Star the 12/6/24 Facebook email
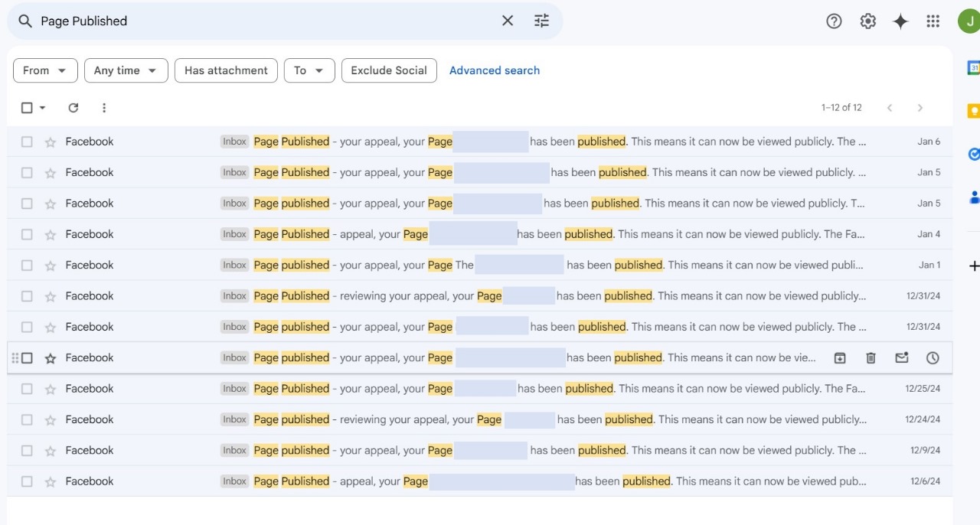The image size is (980, 525). 51,481
